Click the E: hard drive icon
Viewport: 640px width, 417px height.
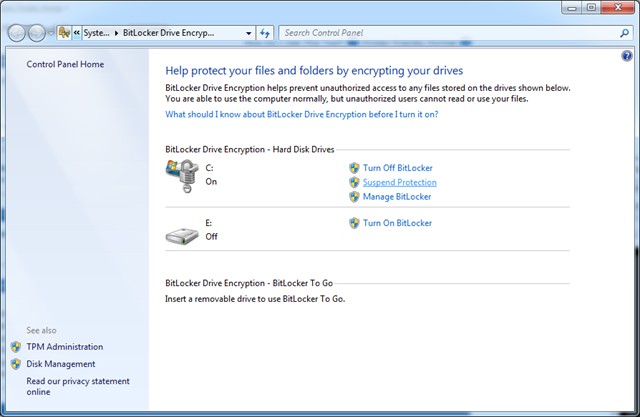(x=182, y=236)
